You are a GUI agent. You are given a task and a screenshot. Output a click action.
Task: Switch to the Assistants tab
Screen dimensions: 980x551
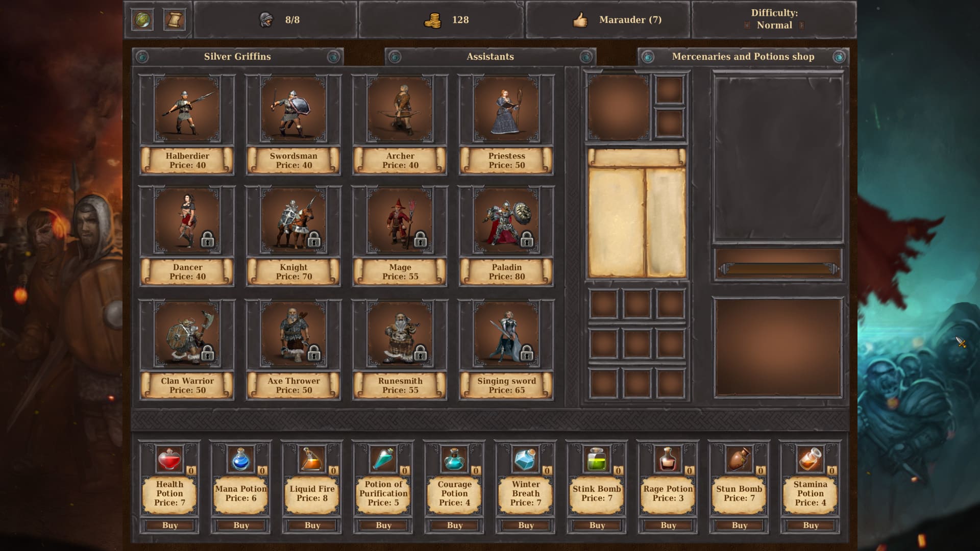pos(490,57)
